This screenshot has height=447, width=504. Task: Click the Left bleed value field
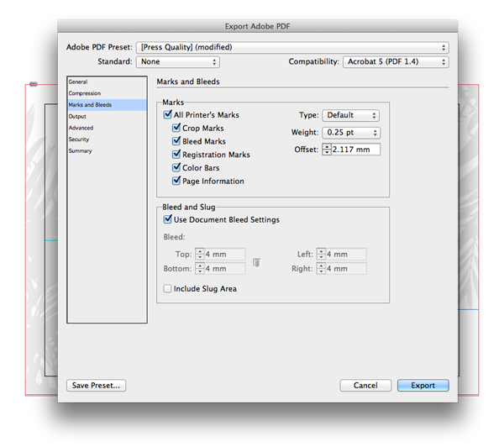click(346, 254)
